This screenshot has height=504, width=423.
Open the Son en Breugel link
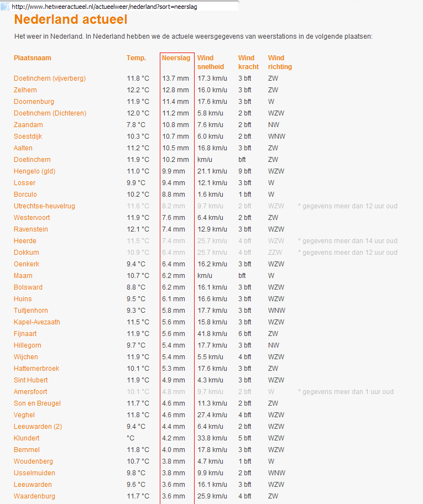37,403
